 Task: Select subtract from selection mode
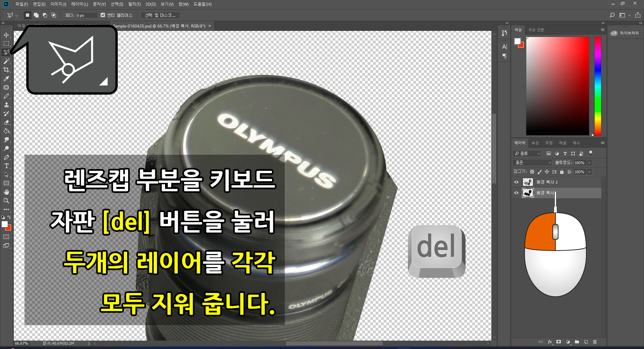[x=45, y=15]
